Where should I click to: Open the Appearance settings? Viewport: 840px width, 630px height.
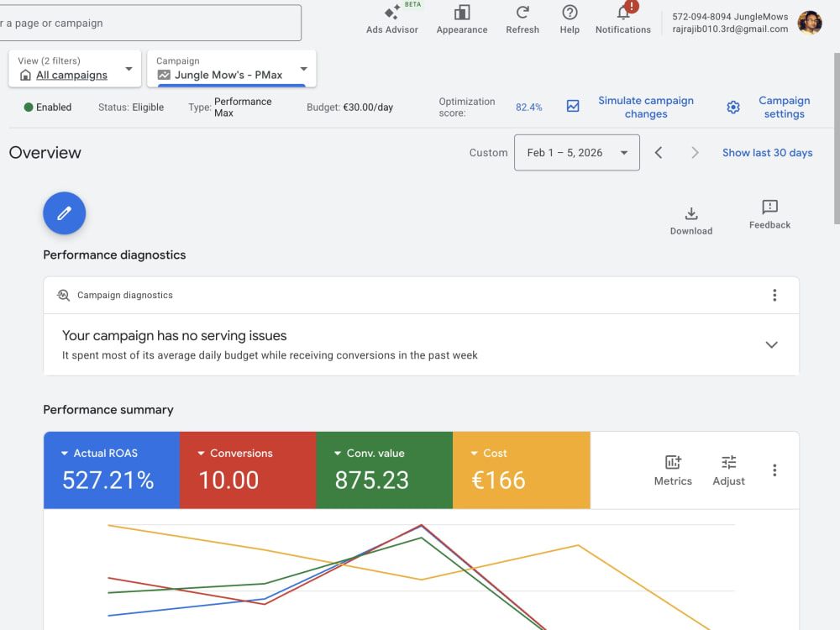pos(462,19)
